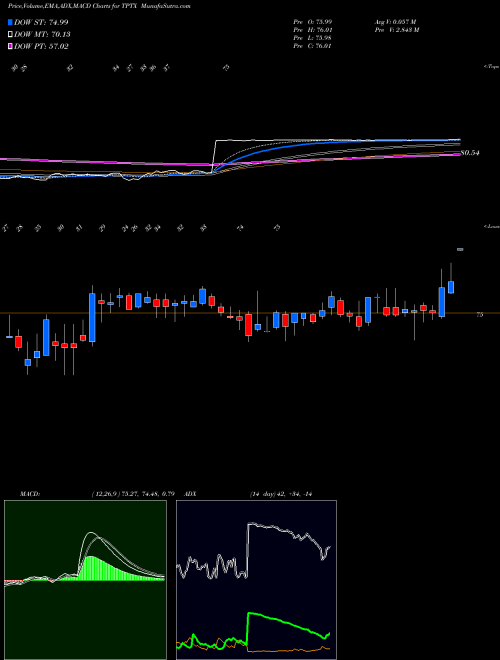Click the 'Pre C: 76.01' value
The width and height of the screenshot is (500, 660).
point(312,46)
